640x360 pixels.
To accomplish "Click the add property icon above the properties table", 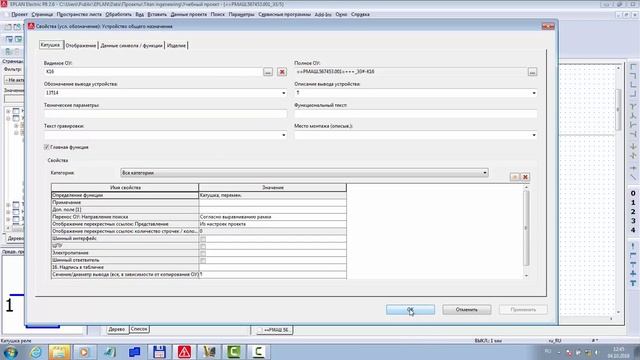I will tap(514, 177).
